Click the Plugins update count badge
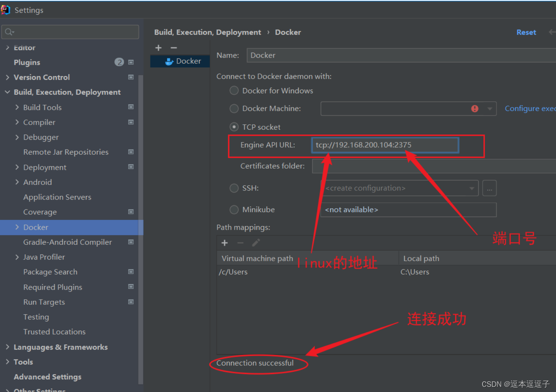The height and width of the screenshot is (392, 556). [119, 62]
